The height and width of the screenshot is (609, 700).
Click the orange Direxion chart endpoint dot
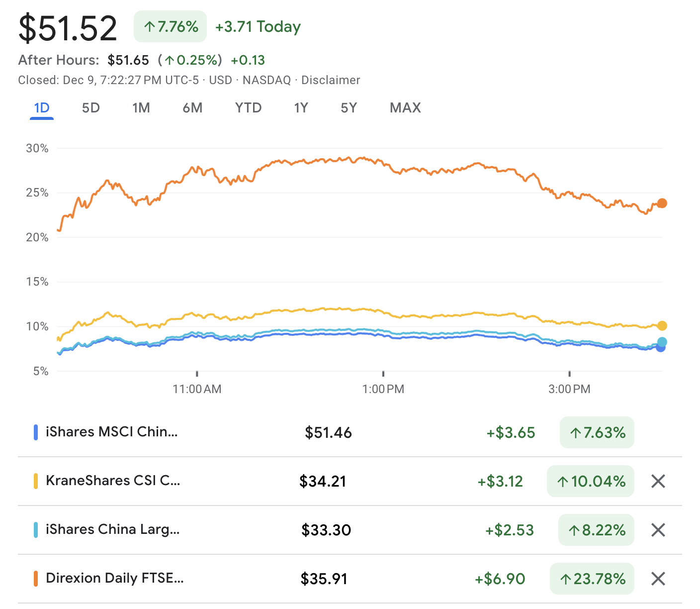(x=662, y=203)
